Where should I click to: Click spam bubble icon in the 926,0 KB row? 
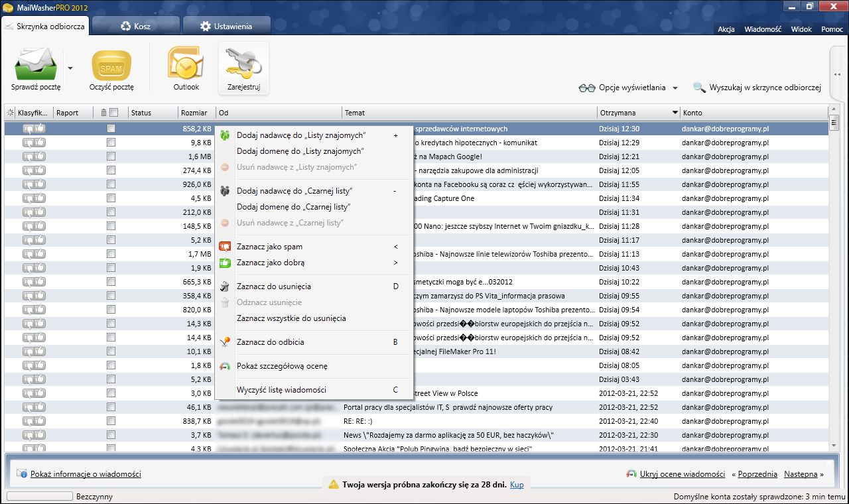click(29, 184)
